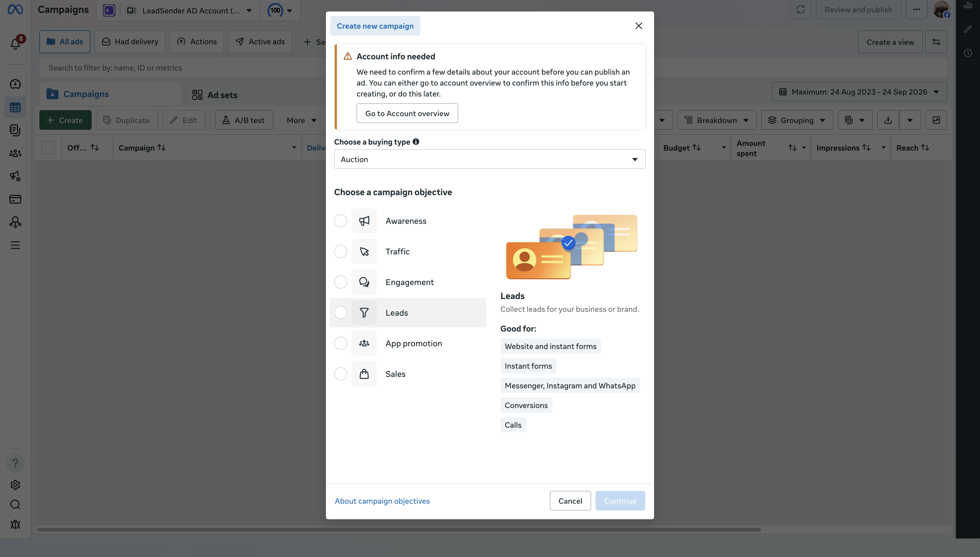Select the Leads objective radio button
Viewport: 980px width, 557px height.
click(341, 313)
